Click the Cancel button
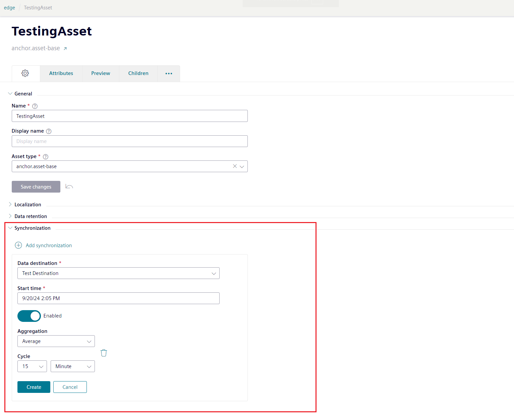The width and height of the screenshot is (514, 420). click(70, 387)
